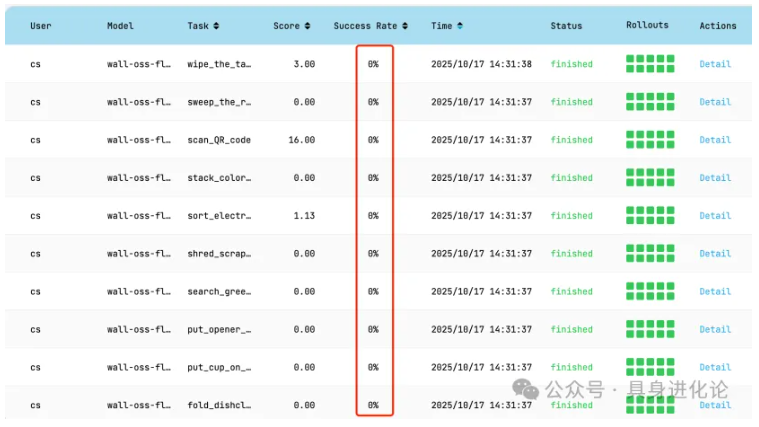Image resolution: width=759 pixels, height=427 pixels.
Task: Click the rollouts grid for the sweep_the_r row
Action: pyautogui.click(x=649, y=102)
